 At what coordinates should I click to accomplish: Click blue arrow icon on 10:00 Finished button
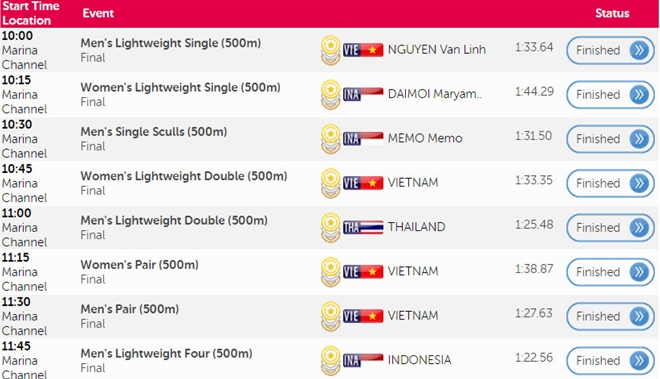[639, 50]
